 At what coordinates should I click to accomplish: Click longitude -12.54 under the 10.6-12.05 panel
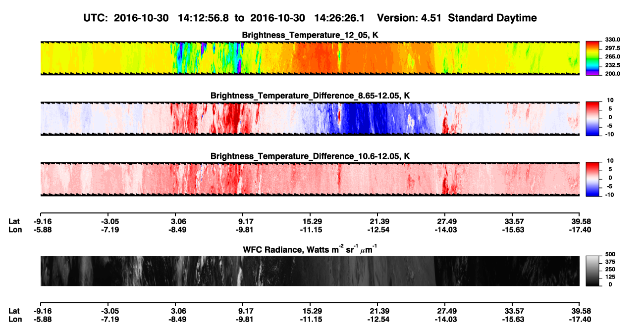click(377, 229)
